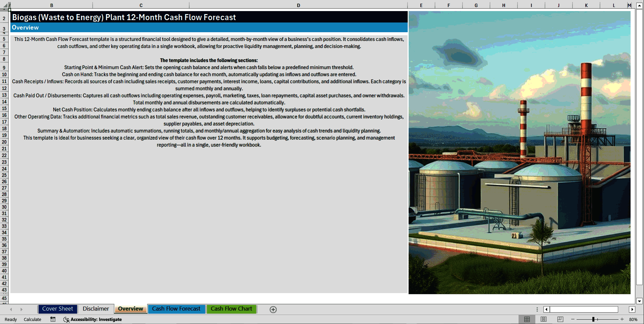Select Page Layout view icon
644x324 pixels.
[544, 319]
